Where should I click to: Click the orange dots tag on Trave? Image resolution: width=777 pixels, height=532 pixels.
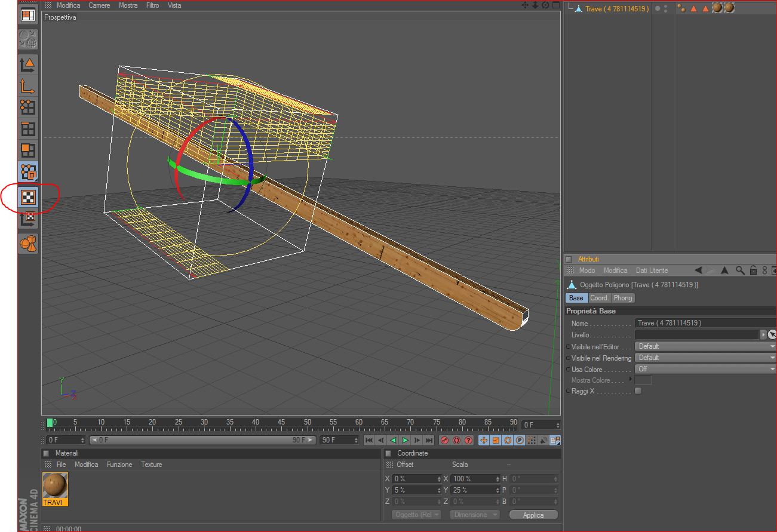(681, 8)
